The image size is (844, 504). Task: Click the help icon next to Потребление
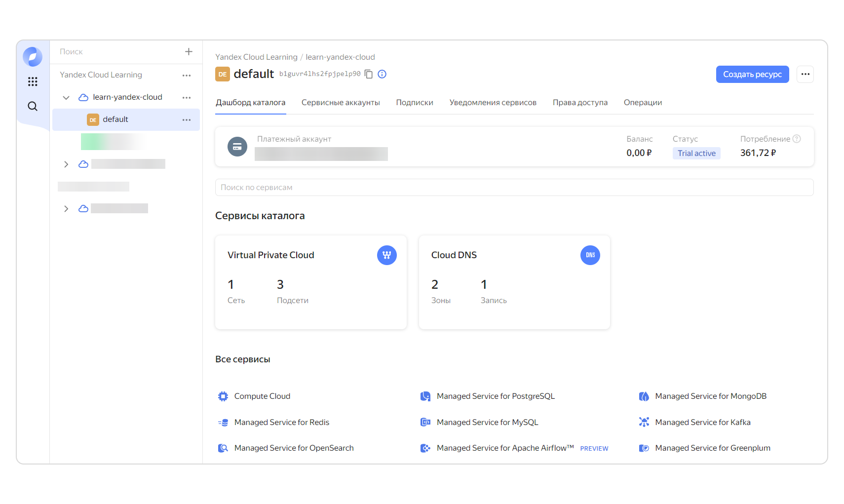pos(797,139)
